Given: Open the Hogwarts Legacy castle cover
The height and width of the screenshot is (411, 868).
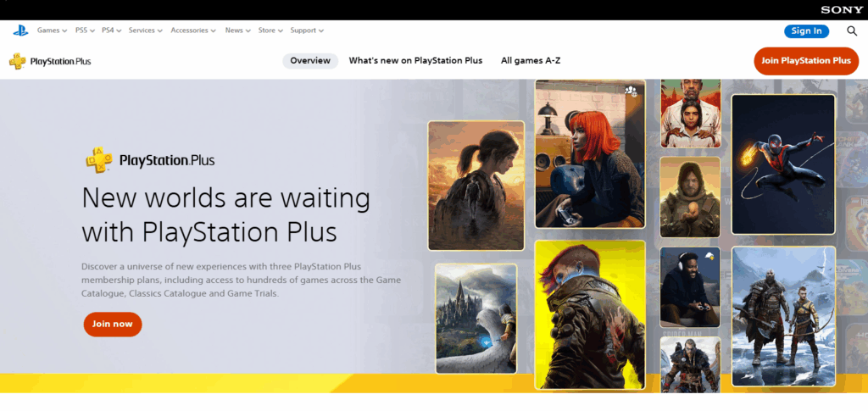Looking at the screenshot, I should click(x=476, y=318).
